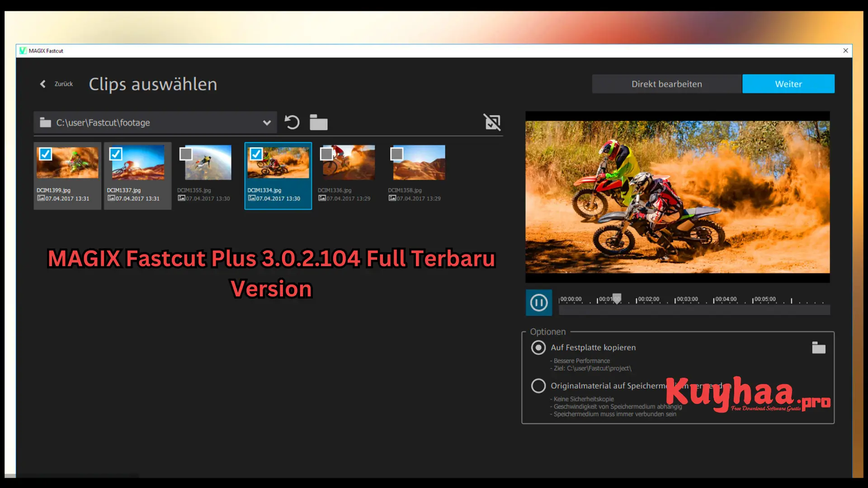This screenshot has width=868, height=488.
Task: Select the DCIM1336.jpg thumbnail image
Action: [349, 163]
